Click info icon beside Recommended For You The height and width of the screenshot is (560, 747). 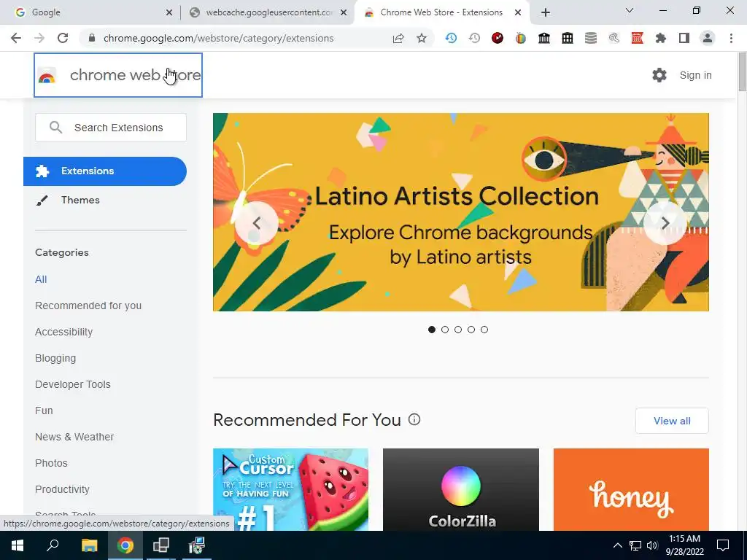pos(414,419)
